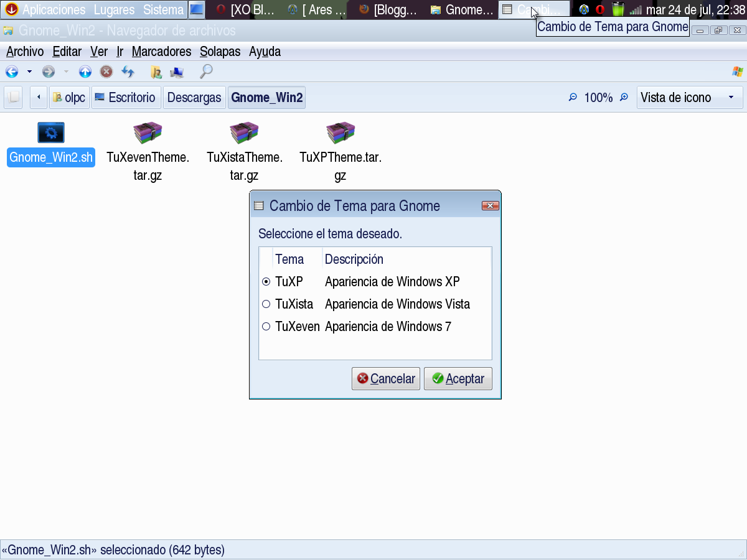This screenshot has height=560, width=747.
Task: Open the Lugares panel menu
Action: pos(114,10)
